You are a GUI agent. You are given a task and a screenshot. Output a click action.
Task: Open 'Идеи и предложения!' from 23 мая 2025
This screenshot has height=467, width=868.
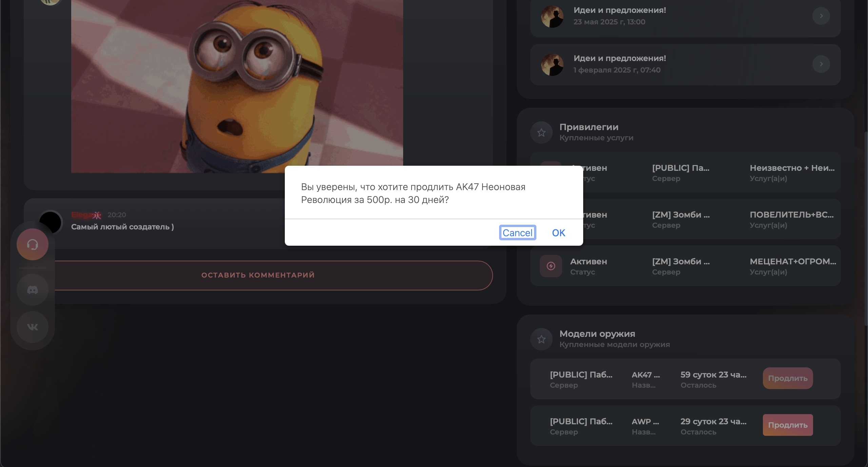(620, 10)
